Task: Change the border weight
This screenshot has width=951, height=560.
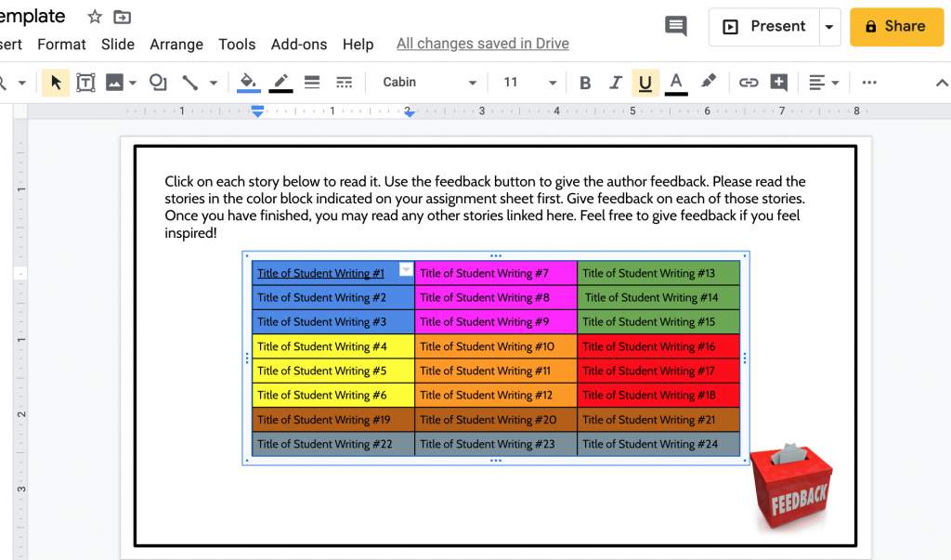Action: point(312,83)
